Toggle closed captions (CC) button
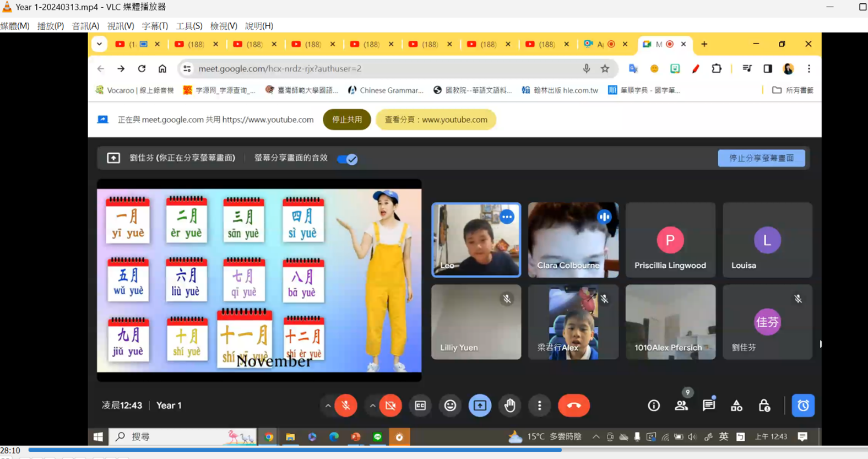 click(x=420, y=406)
